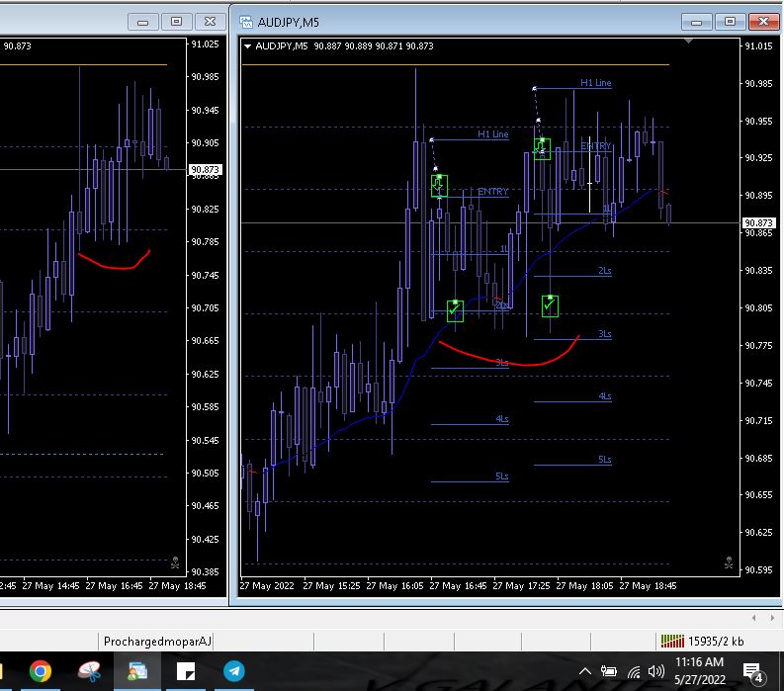Maximize the AUDJPY,M5 chart window
The height and width of the screenshot is (691, 784).
coord(730,22)
